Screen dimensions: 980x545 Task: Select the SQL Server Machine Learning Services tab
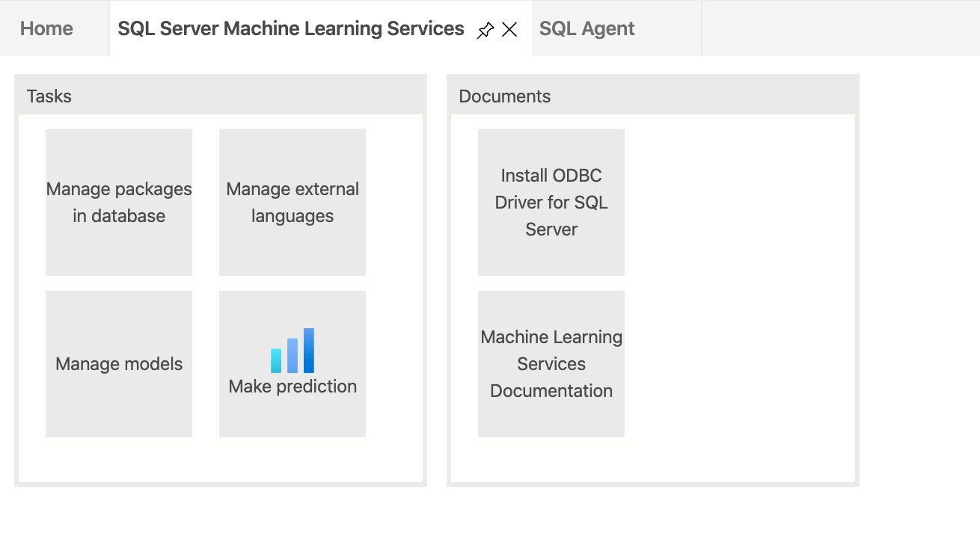291,28
